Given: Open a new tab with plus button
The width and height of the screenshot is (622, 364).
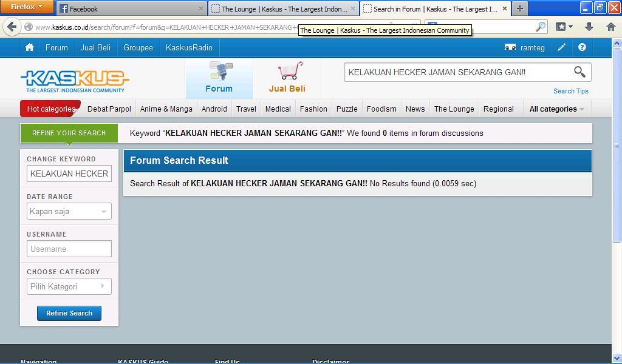Looking at the screenshot, I should pyautogui.click(x=520, y=8).
